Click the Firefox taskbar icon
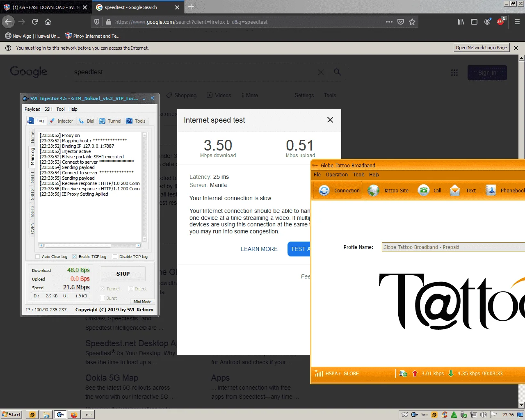Viewport: 525px width, 420px height. click(x=74, y=415)
